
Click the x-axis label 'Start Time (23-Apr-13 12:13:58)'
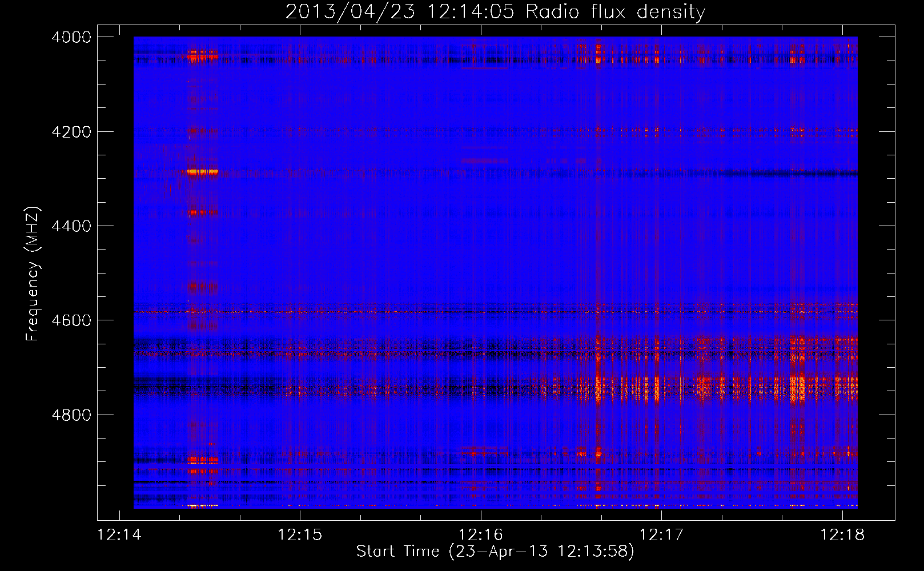(495, 552)
